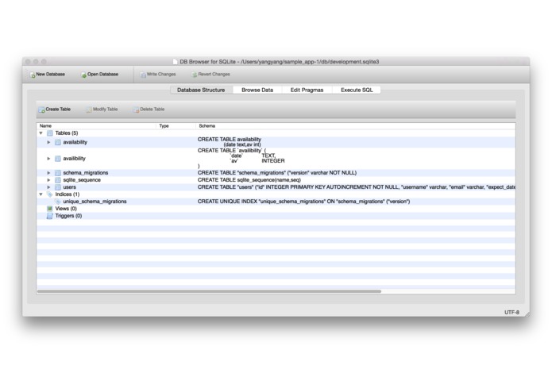Click the Indices (1) tag icon
The image size is (552, 392).
pos(49,194)
